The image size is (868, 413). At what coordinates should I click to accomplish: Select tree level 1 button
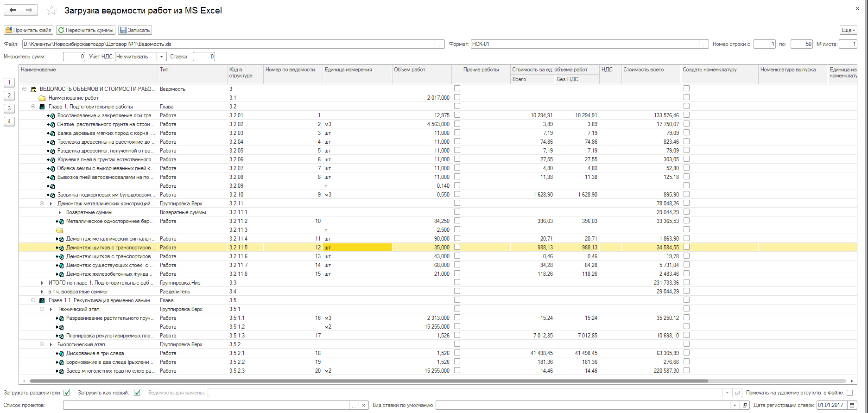coord(9,83)
